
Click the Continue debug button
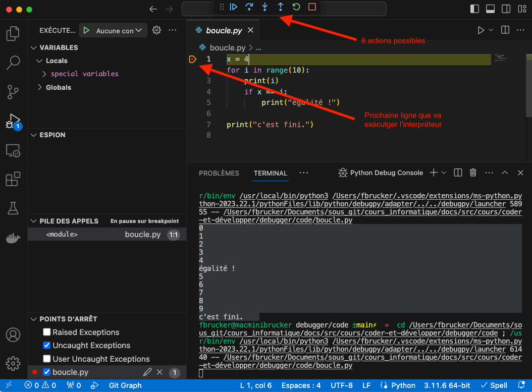click(233, 7)
